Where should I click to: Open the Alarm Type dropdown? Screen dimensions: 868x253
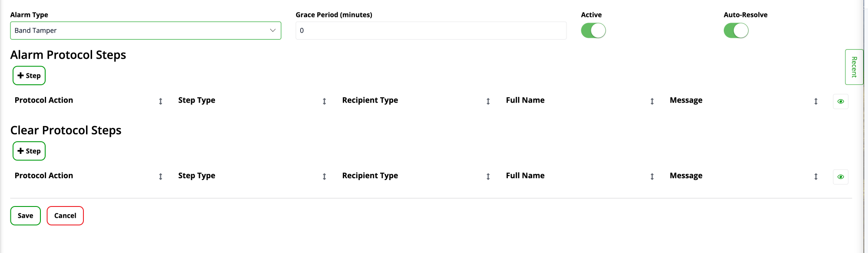coord(146,30)
